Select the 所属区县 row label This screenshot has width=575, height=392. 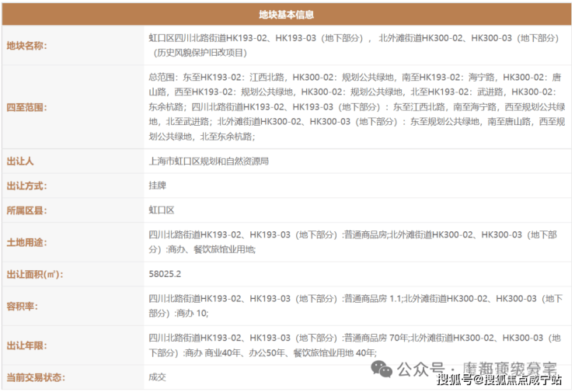[x=27, y=210]
